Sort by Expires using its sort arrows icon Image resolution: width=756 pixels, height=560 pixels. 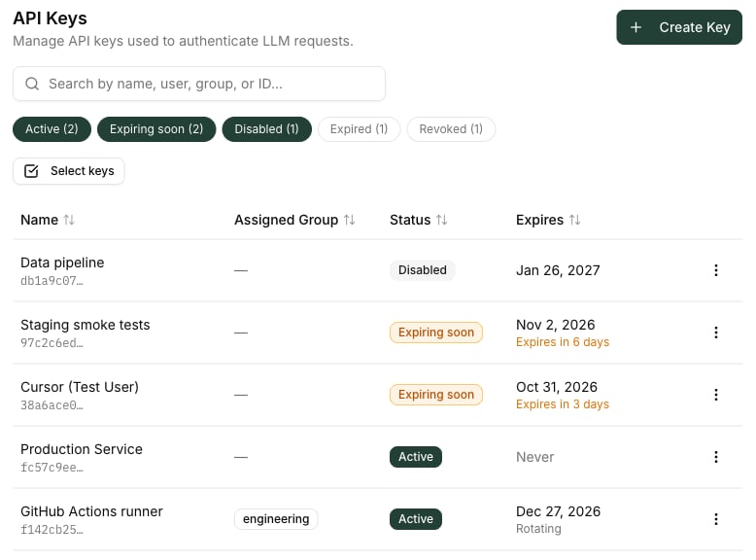click(574, 220)
